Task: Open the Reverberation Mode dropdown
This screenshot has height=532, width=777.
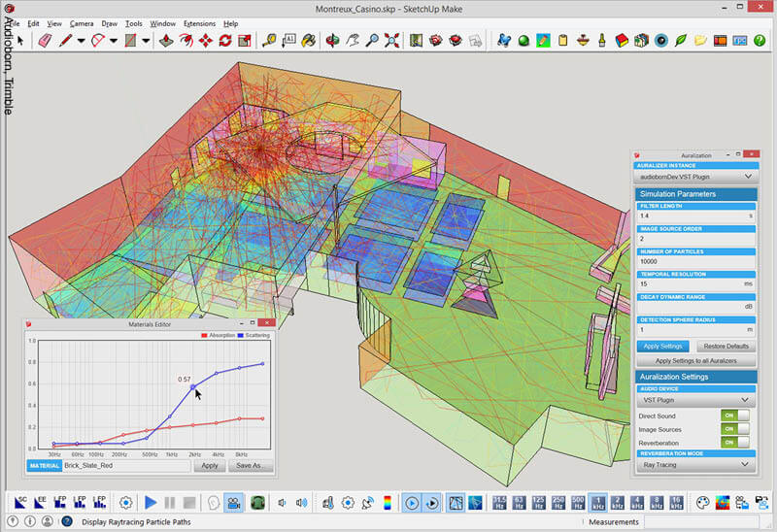Action: coord(695,465)
